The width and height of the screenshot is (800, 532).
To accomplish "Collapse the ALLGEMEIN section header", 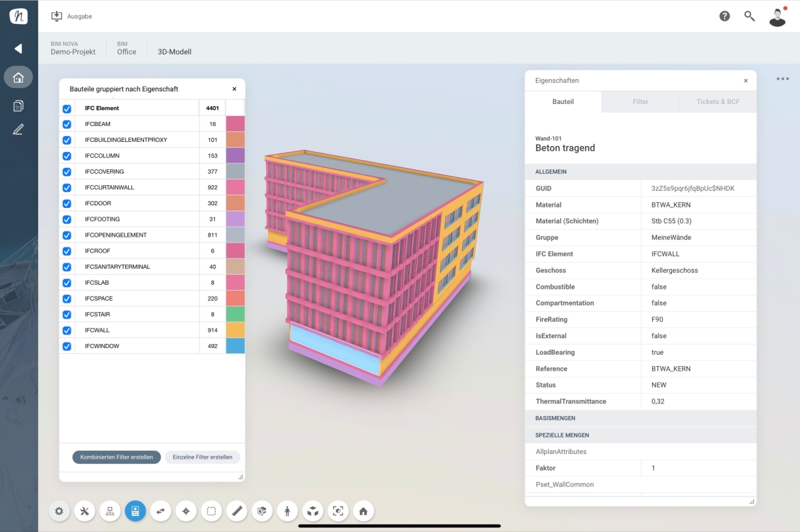I will [640, 172].
